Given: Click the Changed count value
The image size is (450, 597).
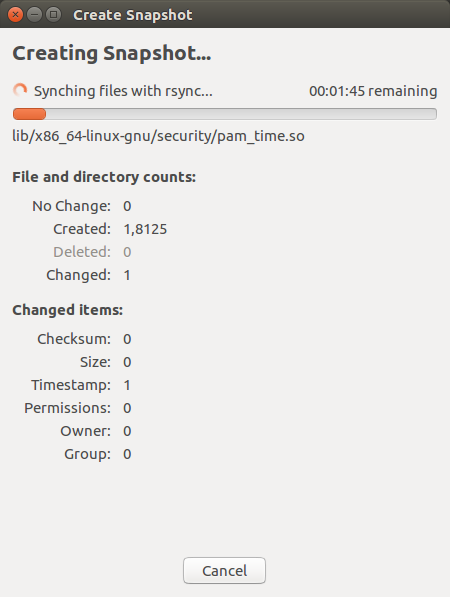Looking at the screenshot, I should click(x=127, y=275).
